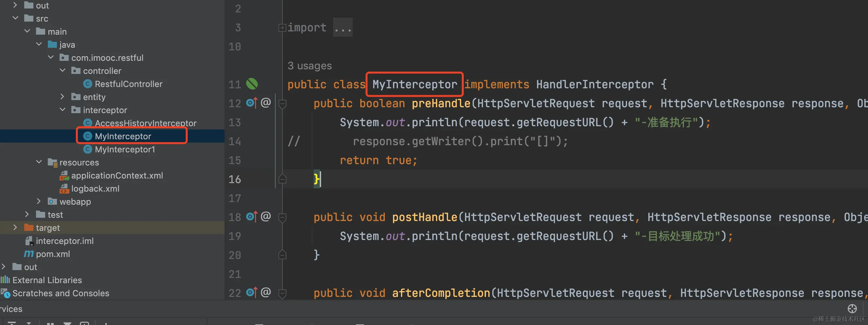Click the postHandle method name
Image resolution: width=868 pixels, height=325 pixels.
pyautogui.click(x=425, y=217)
